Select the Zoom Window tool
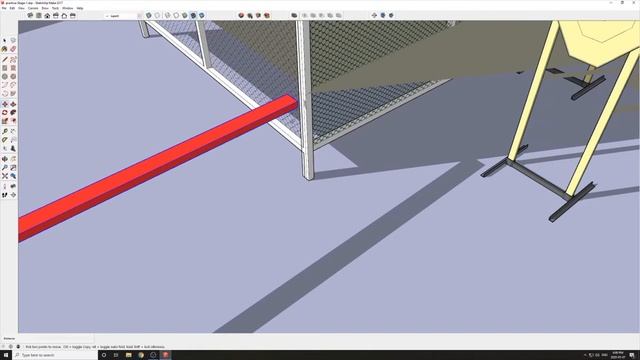Image resolution: width=640 pixels, height=360 pixels. click(x=13, y=167)
